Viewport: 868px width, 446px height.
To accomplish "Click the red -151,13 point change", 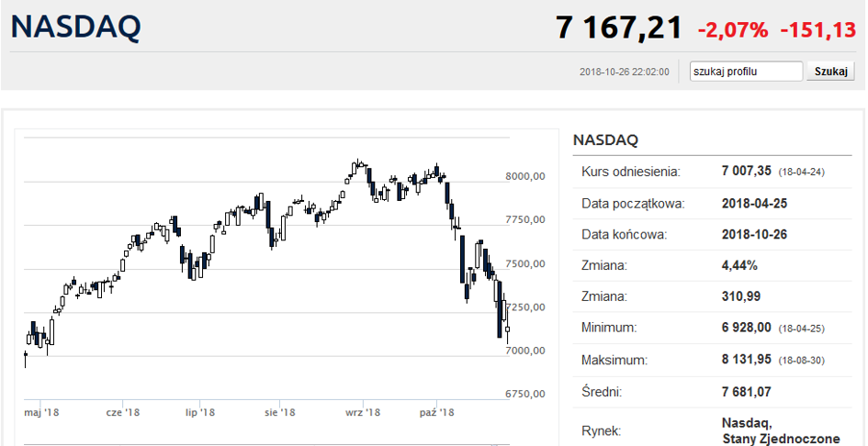I will (817, 29).
